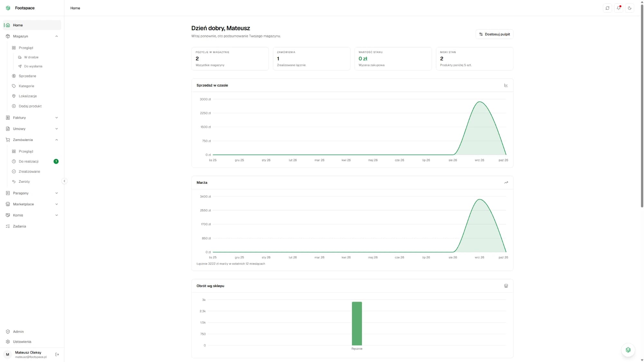This screenshot has width=644, height=362.
Task: Expand the Marketplace section chevron
Action: pos(57,204)
